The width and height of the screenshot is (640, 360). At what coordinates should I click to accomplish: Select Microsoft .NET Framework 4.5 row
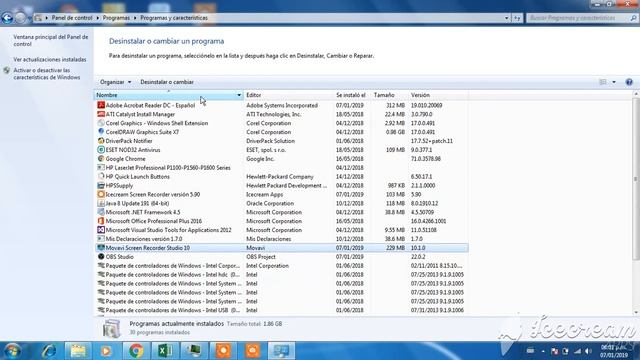point(282,212)
